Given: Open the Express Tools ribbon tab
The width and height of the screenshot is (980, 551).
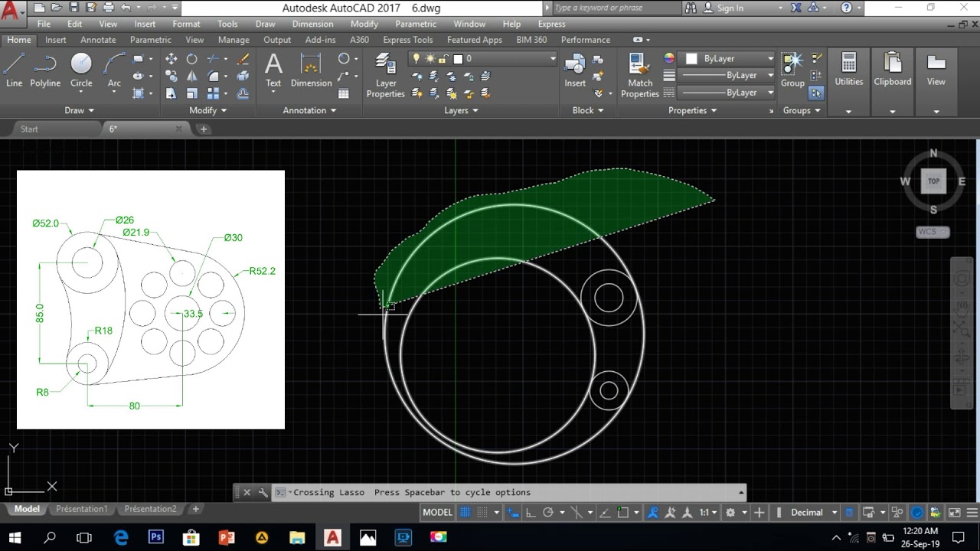Looking at the screenshot, I should [407, 40].
